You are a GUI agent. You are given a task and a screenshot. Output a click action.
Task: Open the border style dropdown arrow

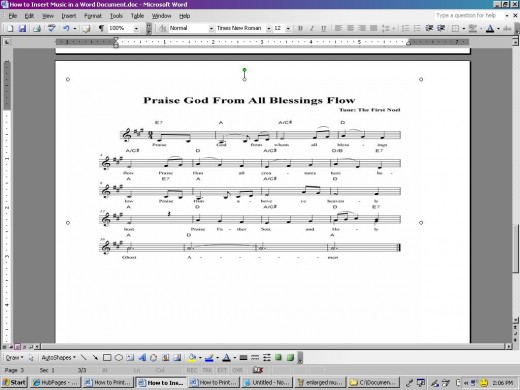pyautogui.click(x=464, y=28)
